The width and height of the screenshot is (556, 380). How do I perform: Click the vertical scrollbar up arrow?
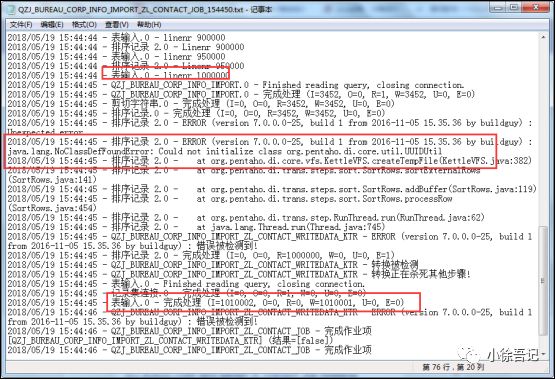click(543, 37)
